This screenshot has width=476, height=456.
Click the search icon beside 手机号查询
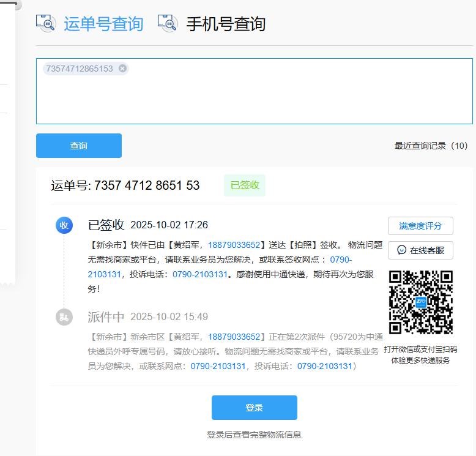point(167,23)
